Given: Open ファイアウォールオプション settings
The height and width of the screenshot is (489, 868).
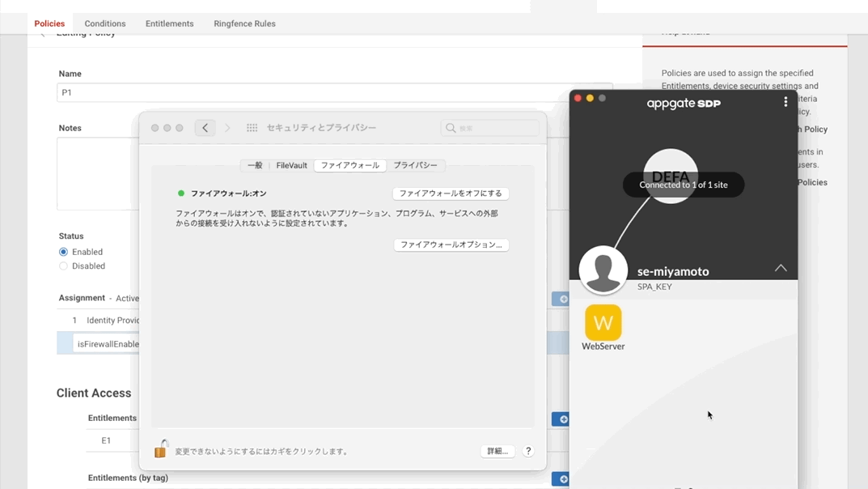Looking at the screenshot, I should click(451, 244).
